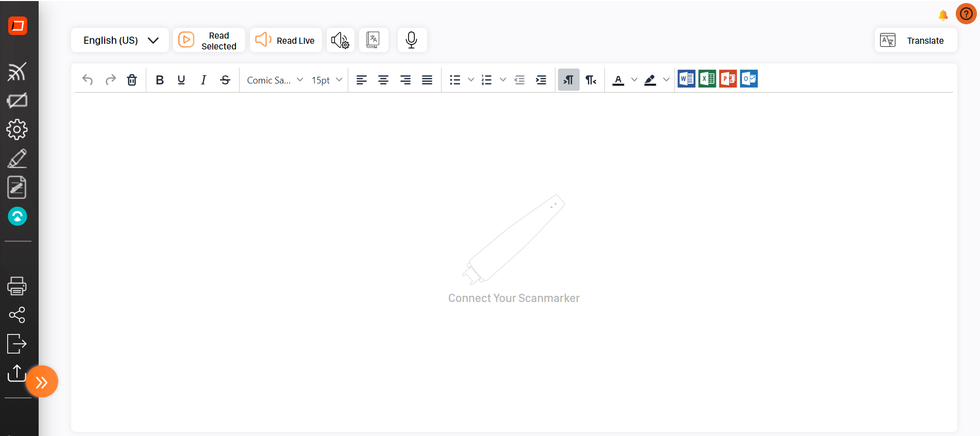Click the text color button
Viewport: 980px width, 436px height.
(x=618, y=80)
